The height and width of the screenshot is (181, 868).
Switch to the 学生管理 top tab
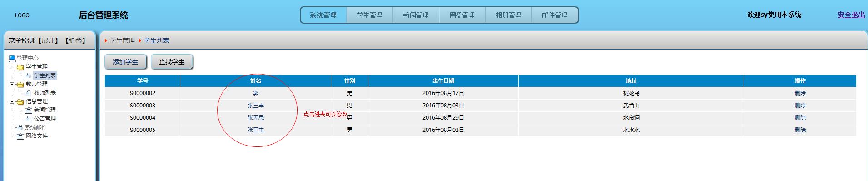tap(369, 15)
